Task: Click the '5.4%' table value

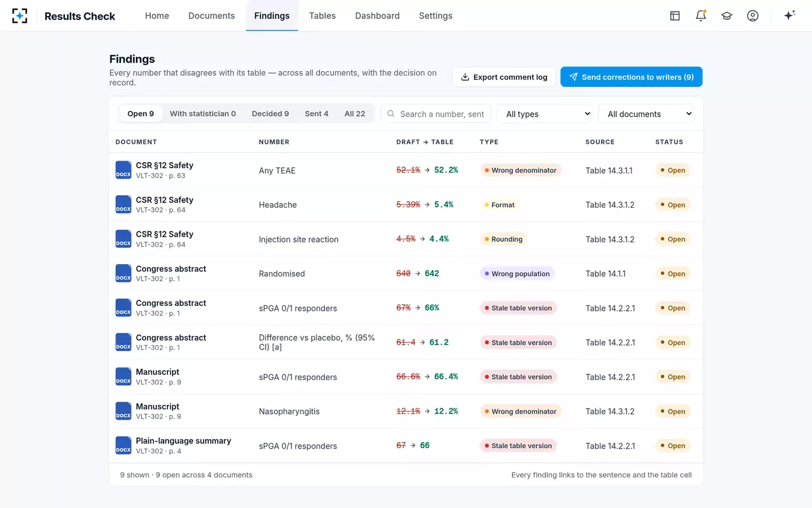Action: 444,205
